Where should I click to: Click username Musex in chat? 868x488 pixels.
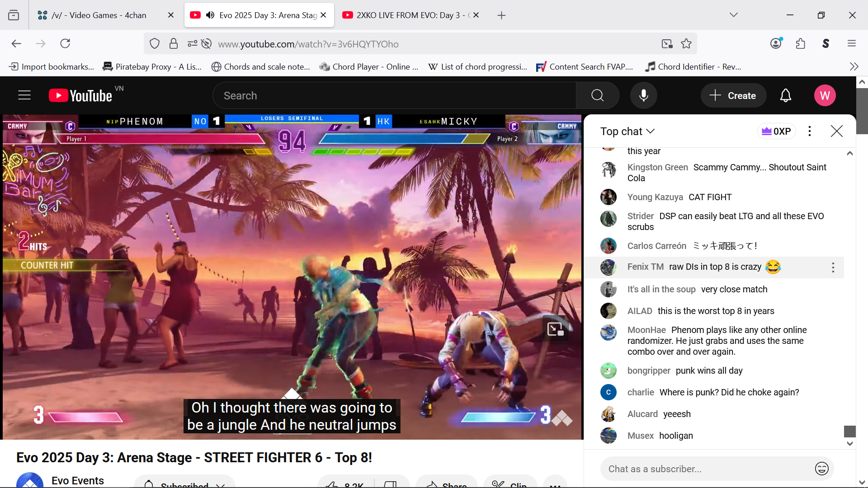pyautogui.click(x=641, y=436)
